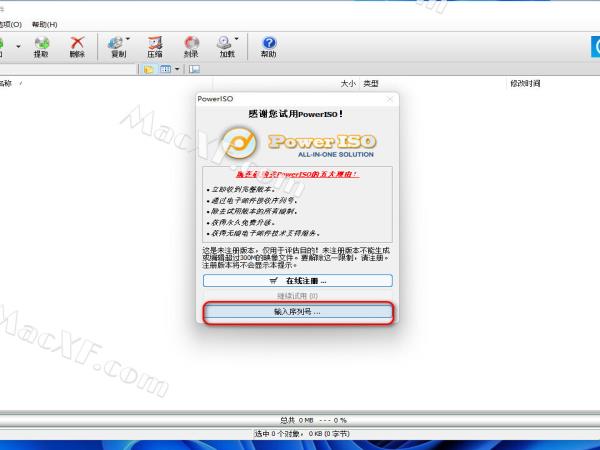Expand the 加载 button dropdown arrow
Viewport: 600px width, 450px height.
[236, 39]
